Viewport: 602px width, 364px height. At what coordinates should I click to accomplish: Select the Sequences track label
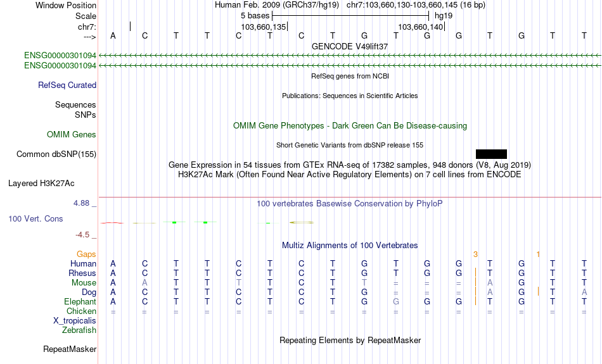(75, 104)
